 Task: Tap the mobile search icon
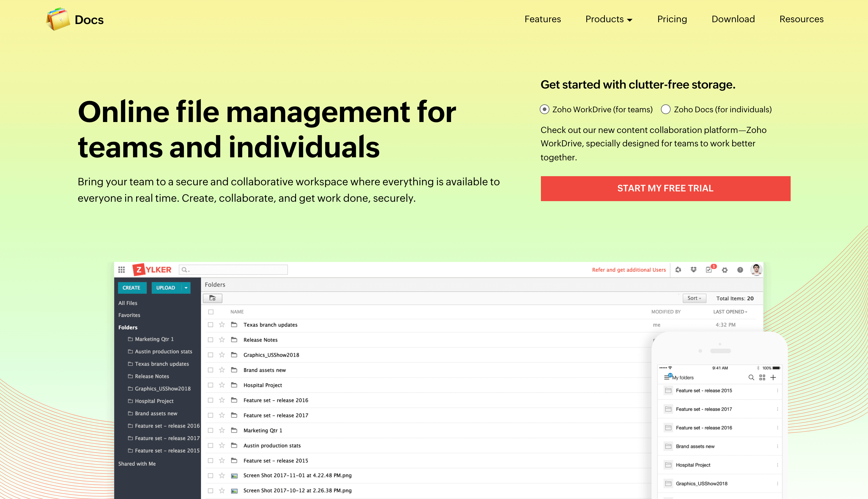[x=751, y=377]
